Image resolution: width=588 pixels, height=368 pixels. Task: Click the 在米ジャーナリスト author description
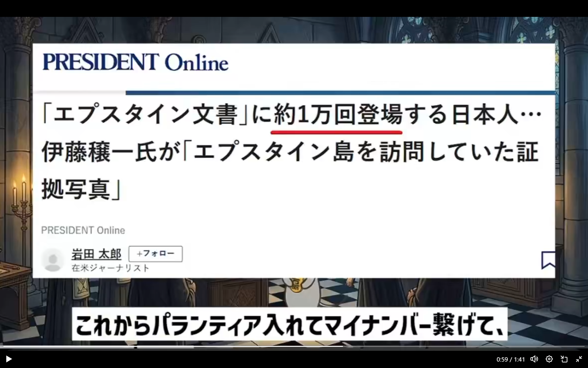pos(110,268)
